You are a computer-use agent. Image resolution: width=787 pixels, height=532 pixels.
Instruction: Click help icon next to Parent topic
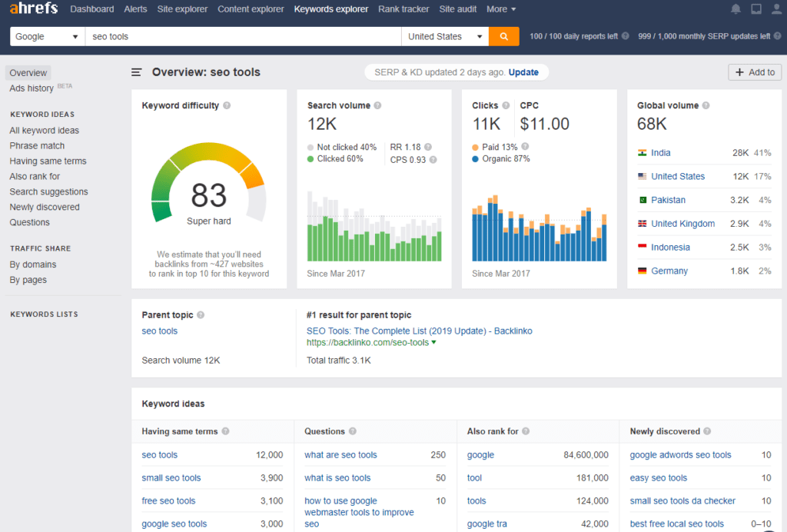(201, 314)
